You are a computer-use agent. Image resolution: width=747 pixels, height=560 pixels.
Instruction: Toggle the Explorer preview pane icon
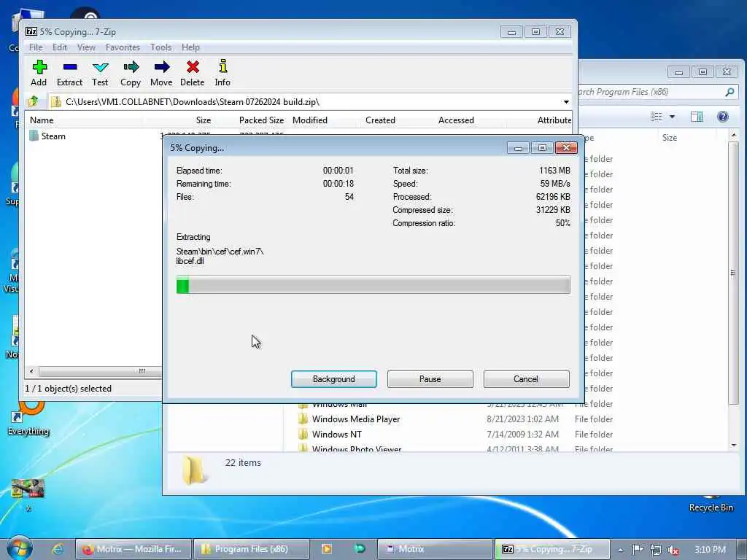click(x=697, y=117)
